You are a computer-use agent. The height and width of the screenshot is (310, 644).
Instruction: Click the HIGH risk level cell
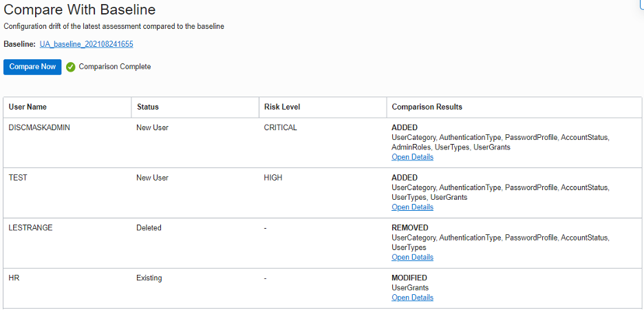(273, 178)
